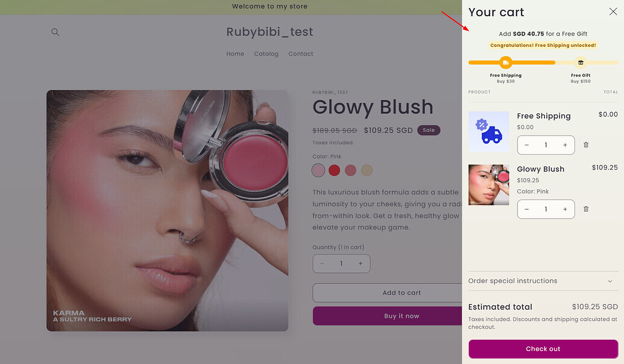Increase Free Shipping quantity in cart
The width and height of the screenshot is (624, 364).
[565, 145]
